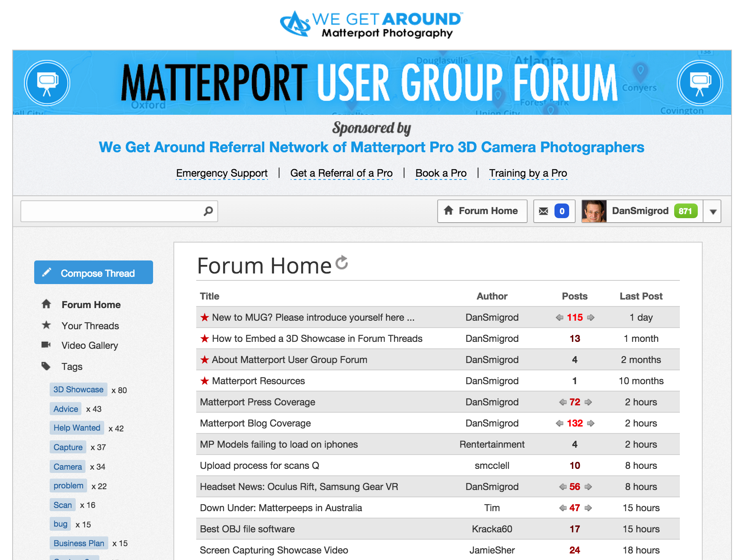The width and height of the screenshot is (745, 560).
Task: Click the blue 0 message count badge
Action: coord(562,211)
